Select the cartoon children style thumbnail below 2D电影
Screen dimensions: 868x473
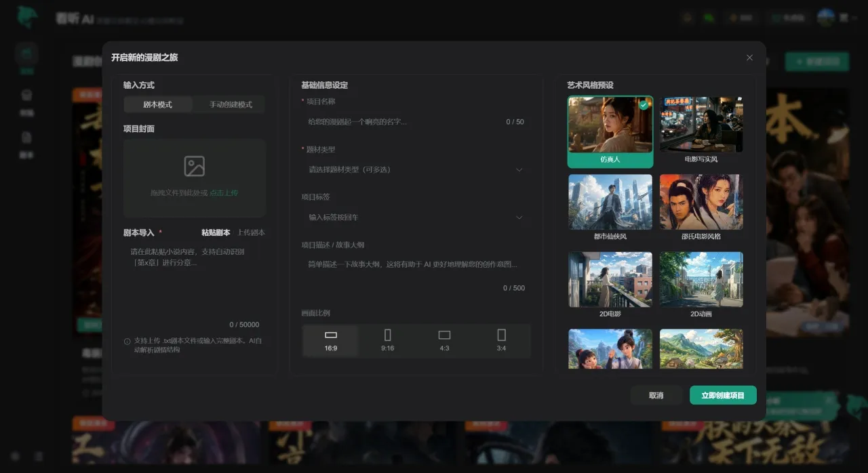point(610,349)
